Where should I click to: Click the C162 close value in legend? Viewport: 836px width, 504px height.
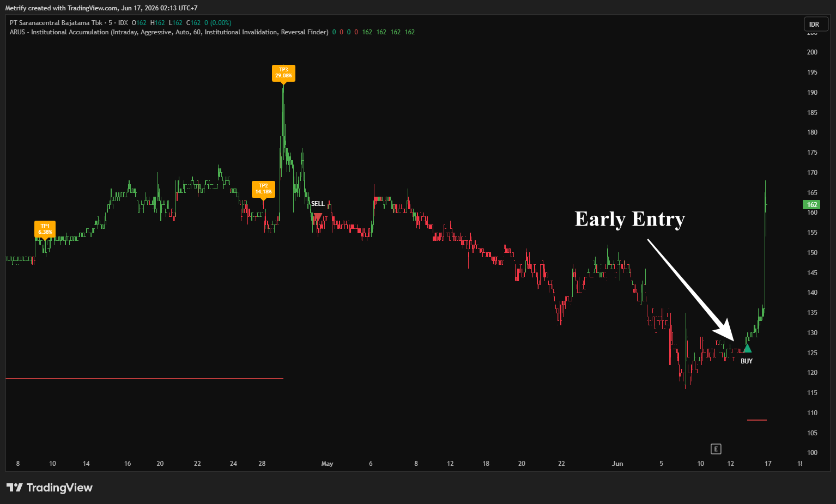click(x=193, y=23)
